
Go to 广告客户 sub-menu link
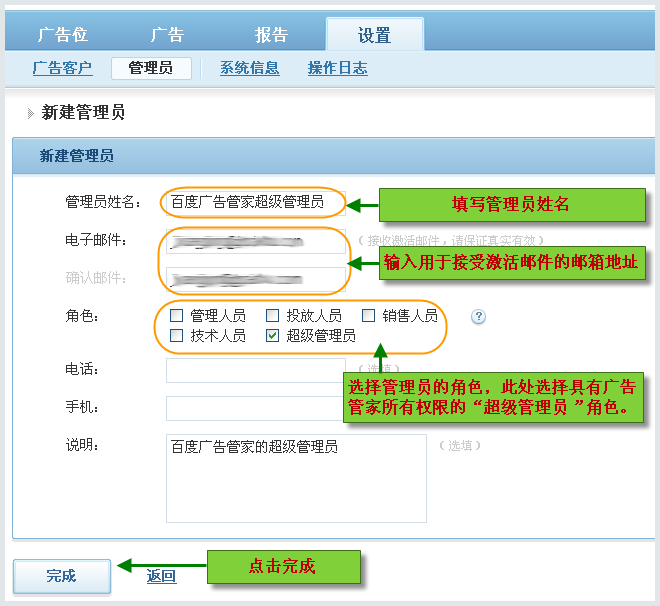tap(63, 68)
